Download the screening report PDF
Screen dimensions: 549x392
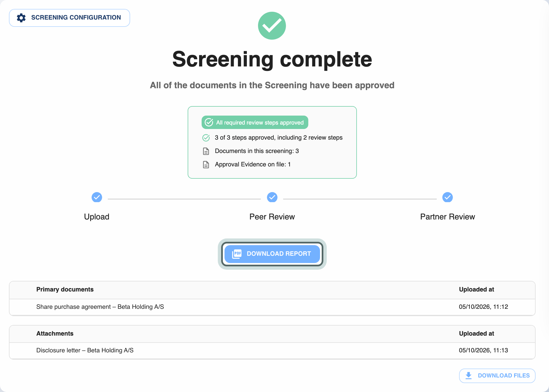(272, 254)
